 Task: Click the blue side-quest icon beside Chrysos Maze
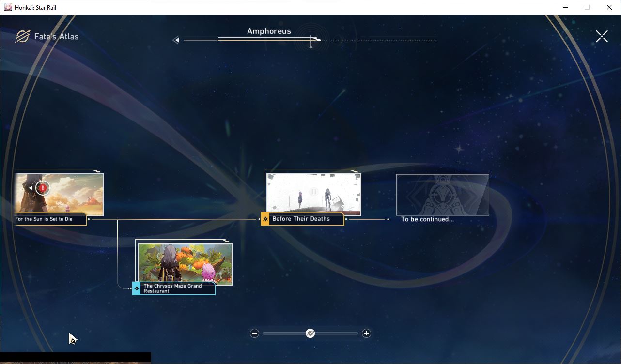click(137, 288)
